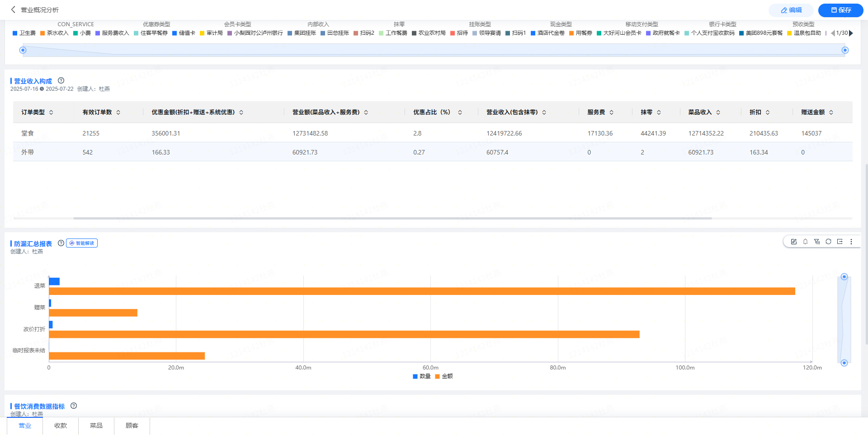Screen dimensions: 868x435
Task: Open more options menu for 防漏汇总报表
Action: 851,242
